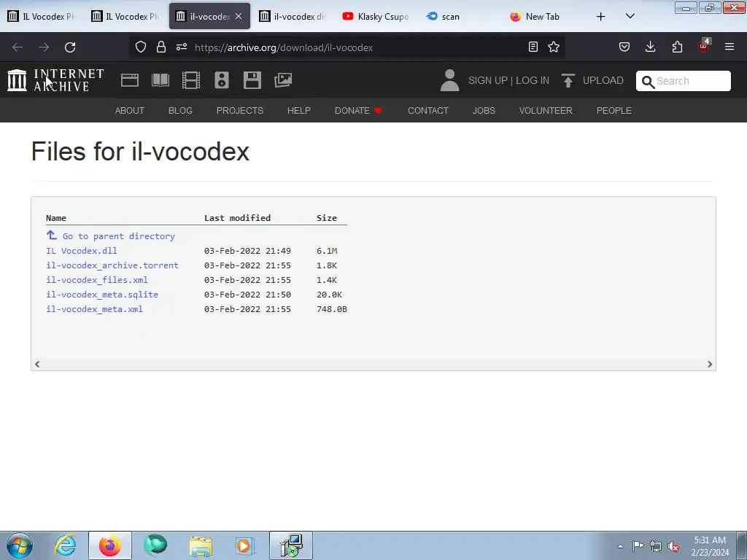Open il-vocodex_archive.torrent link
Screen dimensions: 747x560
coord(112,265)
